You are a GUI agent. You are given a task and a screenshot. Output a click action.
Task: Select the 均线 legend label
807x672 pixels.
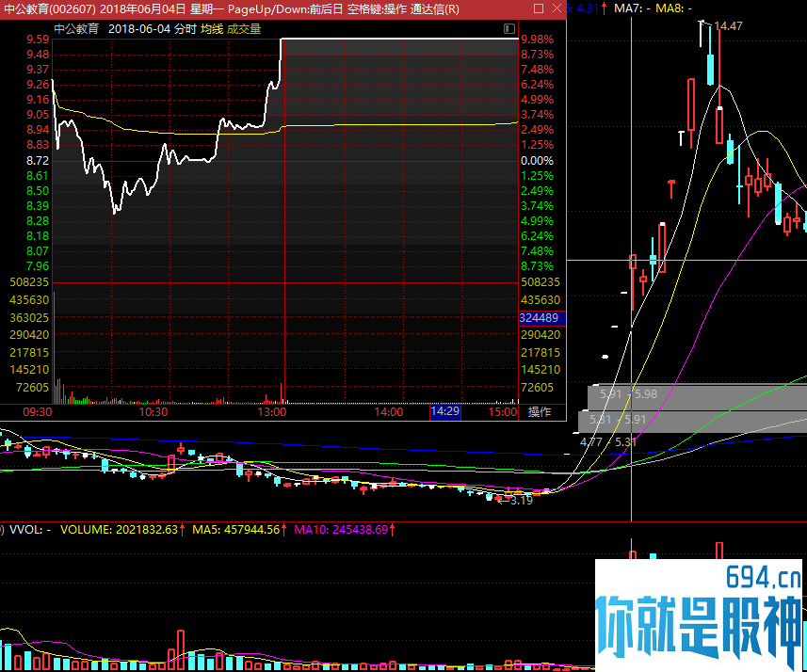[212, 29]
